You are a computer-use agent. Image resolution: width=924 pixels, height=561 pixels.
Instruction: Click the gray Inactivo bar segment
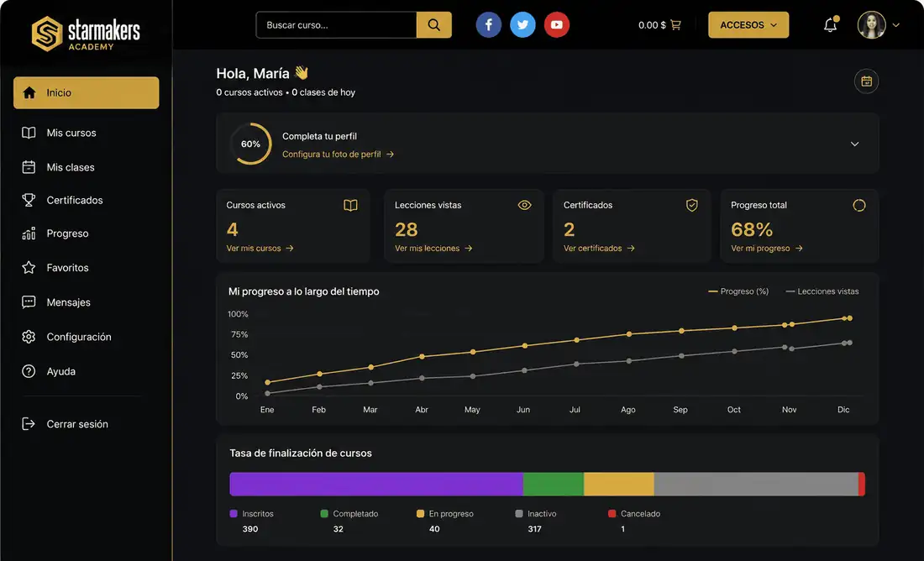(756, 484)
